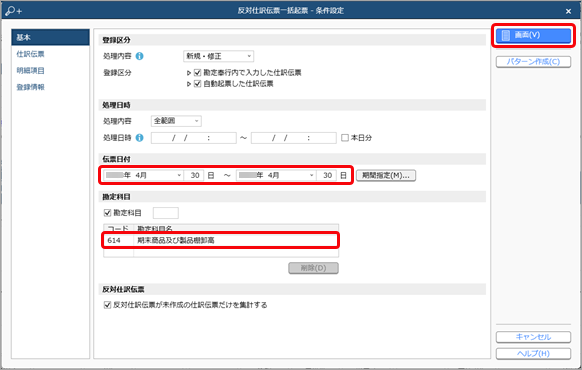Click the 画面(V) button
582x370 pixels.
(x=533, y=35)
